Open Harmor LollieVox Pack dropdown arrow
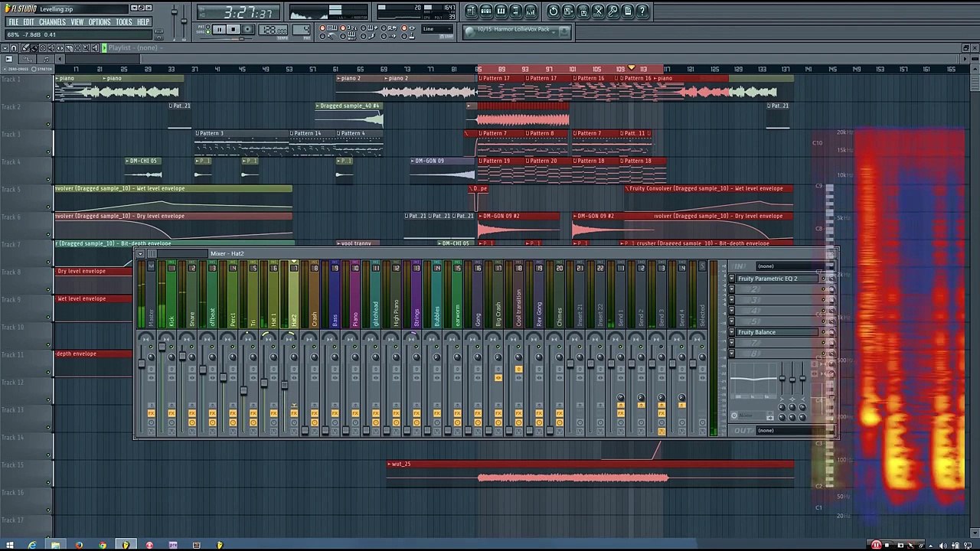The width and height of the screenshot is (980, 551). 554,32
